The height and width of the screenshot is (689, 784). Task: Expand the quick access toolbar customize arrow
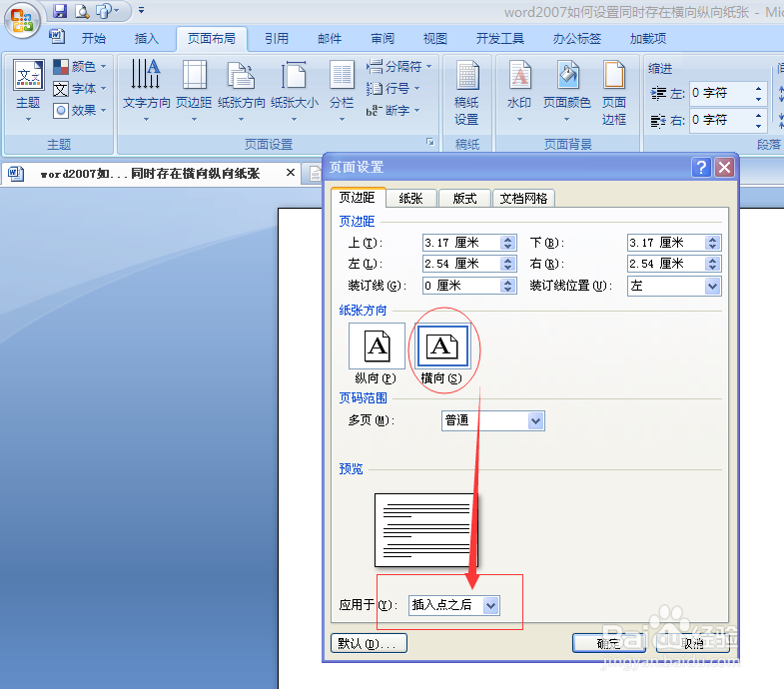click(142, 10)
